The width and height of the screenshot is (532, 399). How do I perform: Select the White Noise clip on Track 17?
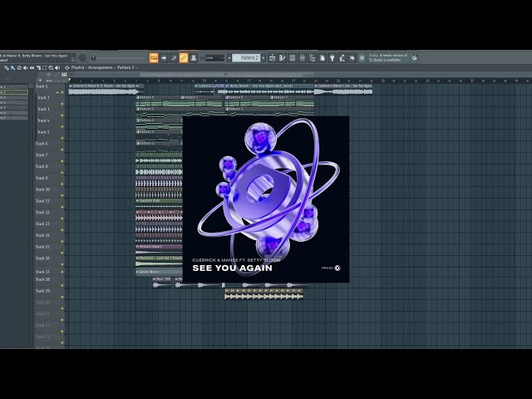(159, 272)
